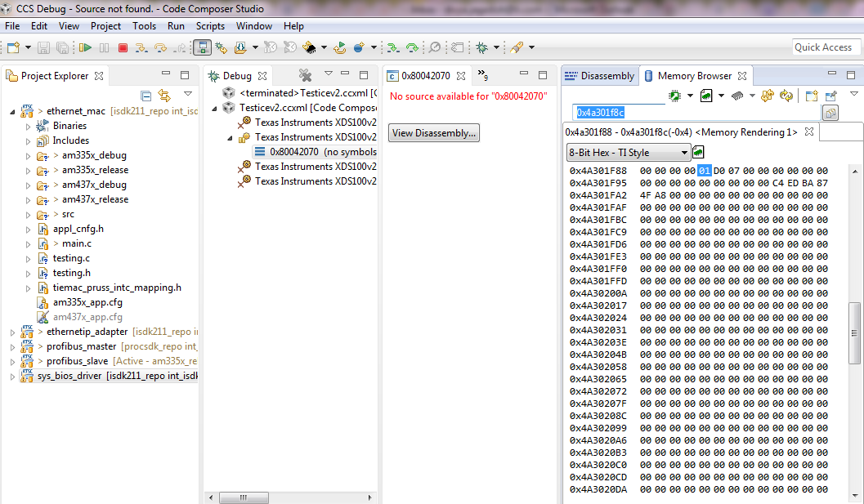Close the Memory Rendering 1 tab
Screen dimensions: 864x504
(809, 132)
